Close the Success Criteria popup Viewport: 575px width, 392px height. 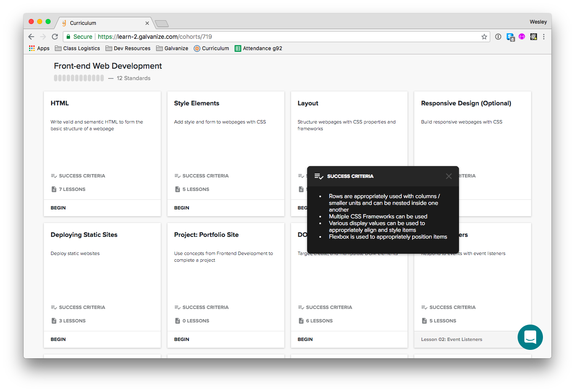click(449, 176)
